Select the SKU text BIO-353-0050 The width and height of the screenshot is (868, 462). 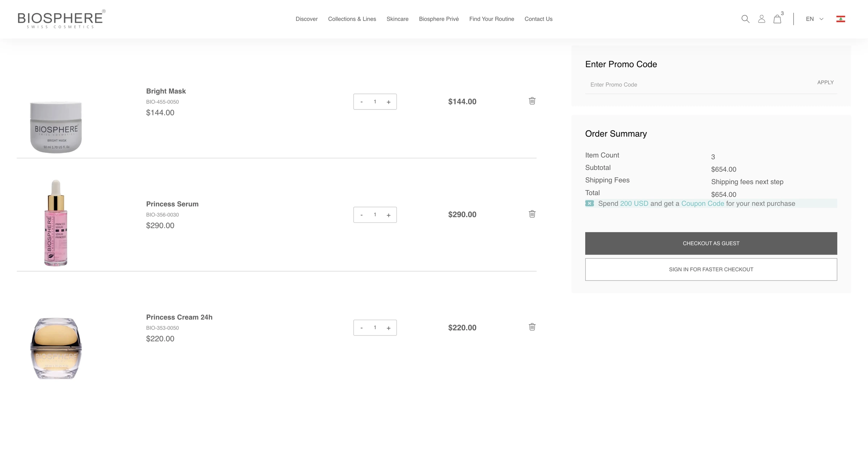point(162,328)
